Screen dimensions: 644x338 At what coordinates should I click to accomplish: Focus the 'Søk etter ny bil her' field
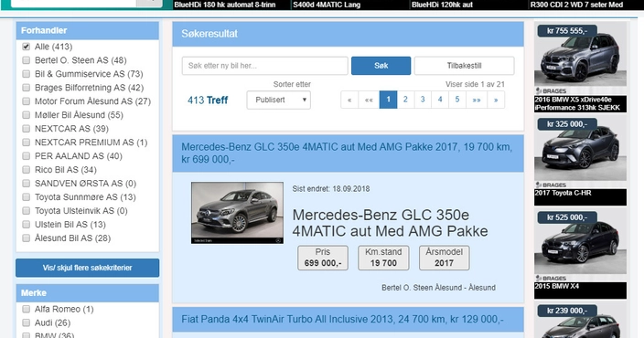(x=265, y=66)
